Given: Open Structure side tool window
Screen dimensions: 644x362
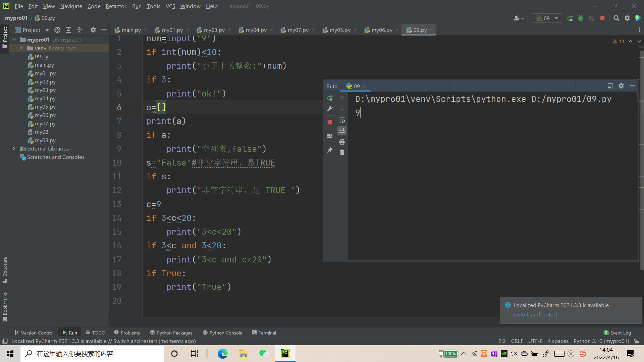Looking at the screenshot, I should (5, 270).
